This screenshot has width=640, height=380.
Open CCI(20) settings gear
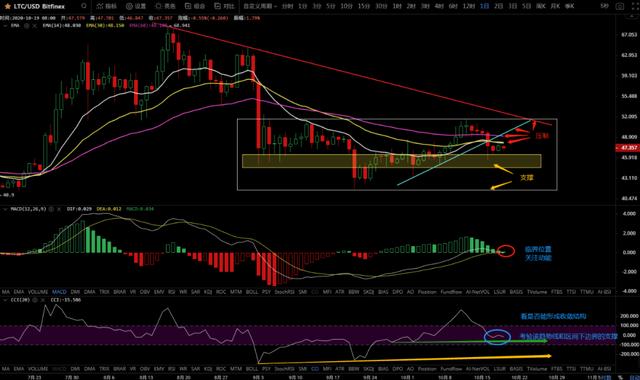pos(35,300)
